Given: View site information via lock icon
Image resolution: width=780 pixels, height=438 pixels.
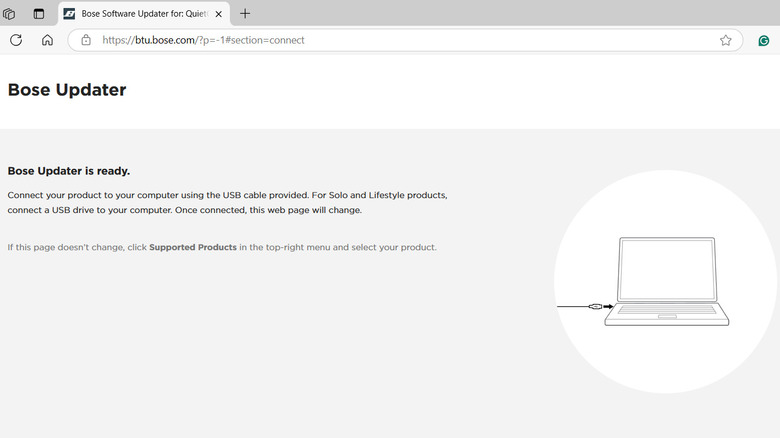Looking at the screenshot, I should coord(86,40).
